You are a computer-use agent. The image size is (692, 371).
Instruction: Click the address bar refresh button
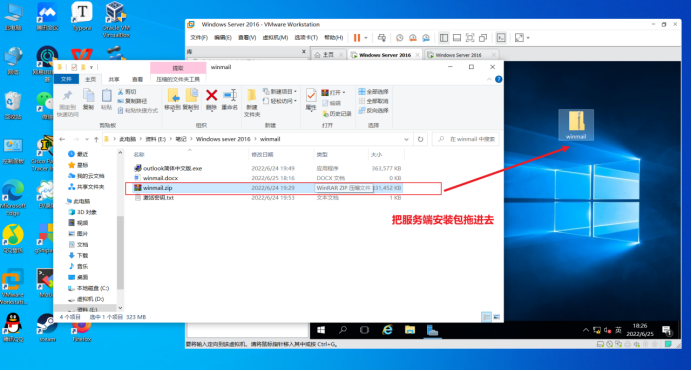[420, 139]
